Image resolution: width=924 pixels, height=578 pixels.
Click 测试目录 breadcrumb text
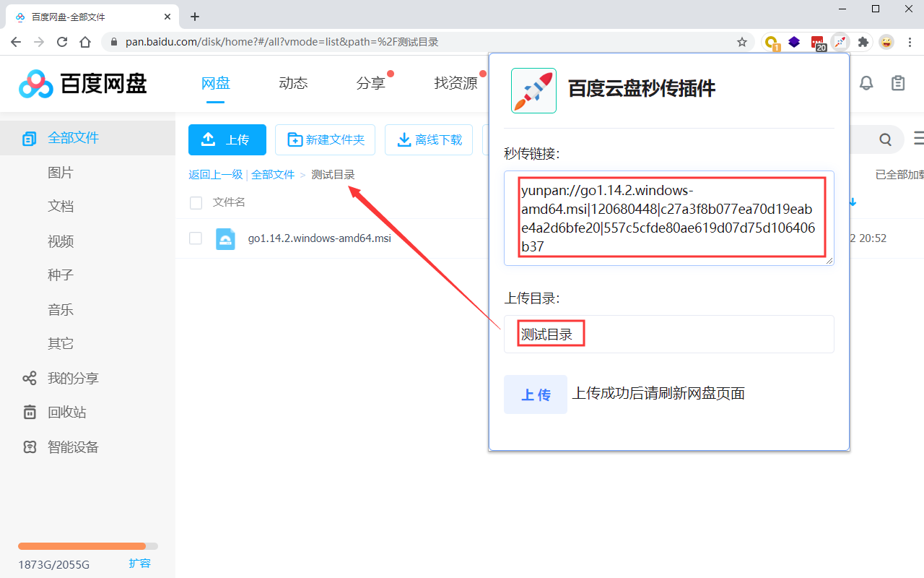click(334, 175)
